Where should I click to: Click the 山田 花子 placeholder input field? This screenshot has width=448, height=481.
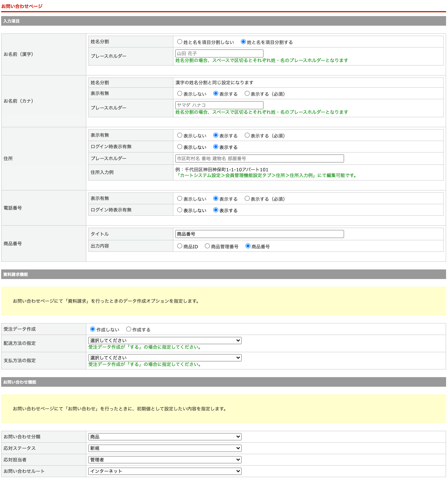tap(219, 53)
